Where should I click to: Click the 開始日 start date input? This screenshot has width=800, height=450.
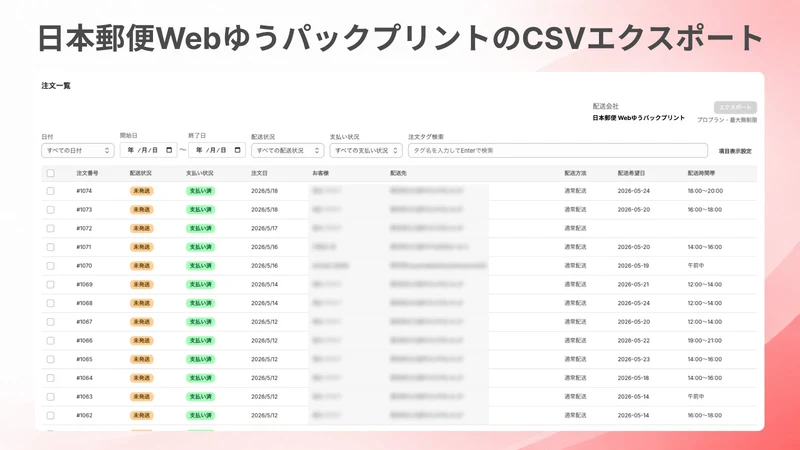148,150
